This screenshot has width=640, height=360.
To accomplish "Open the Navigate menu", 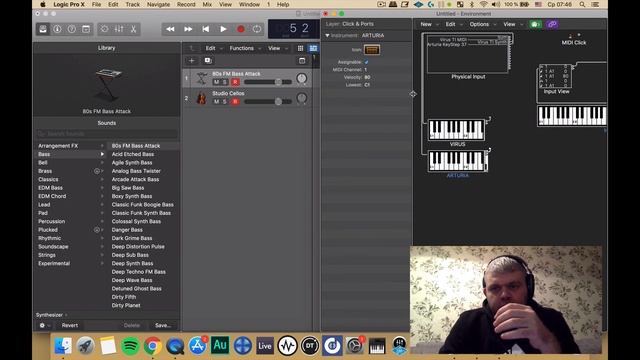I will (158, 4).
